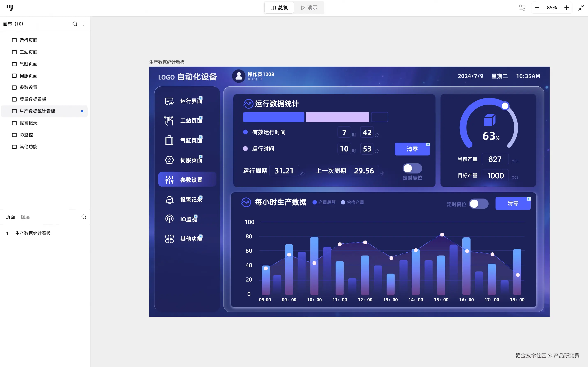Viewport: 588px width, 367px height.
Task: Open the 报警记录 canvas in list
Action: coord(28,123)
